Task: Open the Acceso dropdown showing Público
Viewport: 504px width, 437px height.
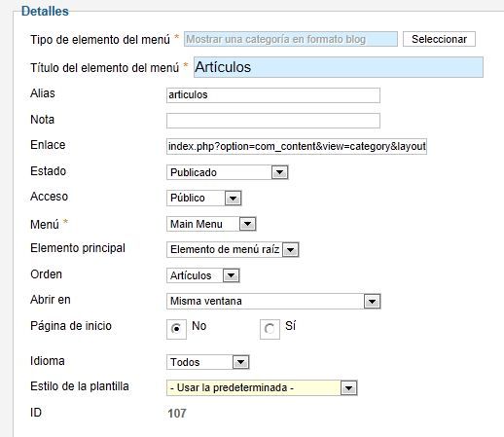Action: point(204,198)
